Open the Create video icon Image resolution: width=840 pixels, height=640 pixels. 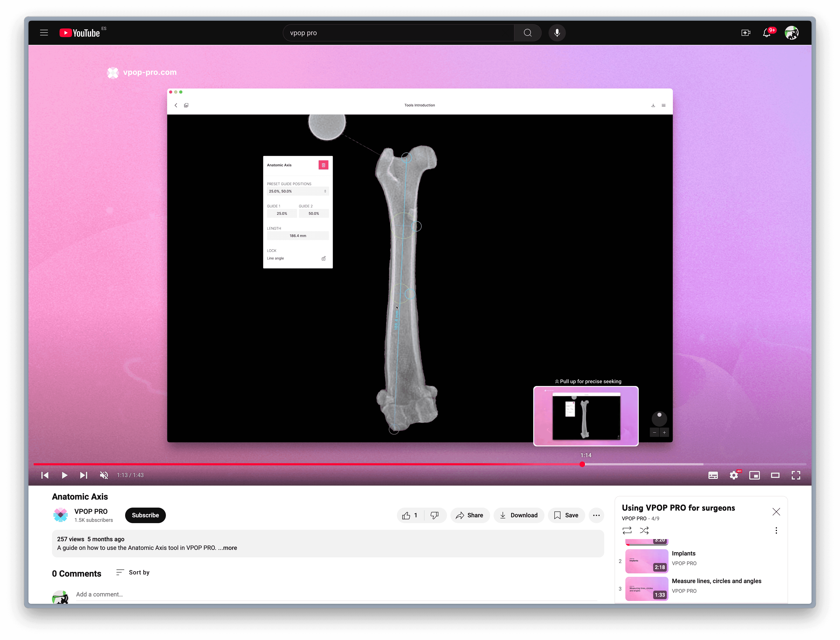(746, 33)
